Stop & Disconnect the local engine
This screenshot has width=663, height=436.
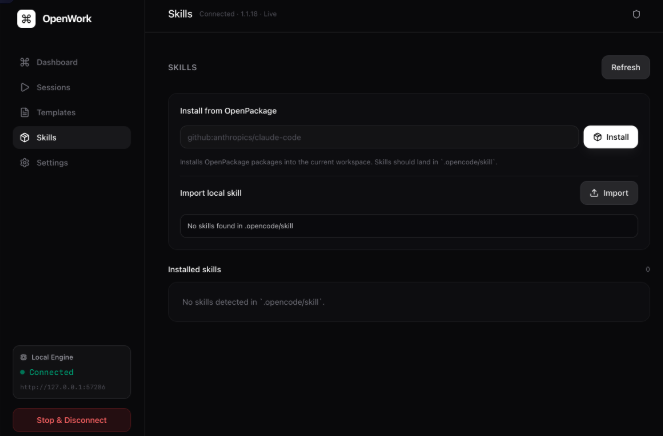[x=72, y=420]
